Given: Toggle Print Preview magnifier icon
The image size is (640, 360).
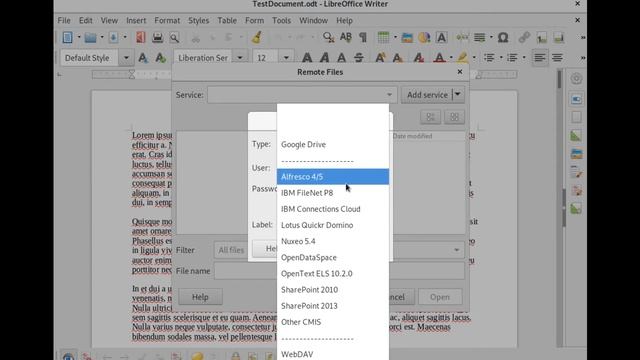Looking at the screenshot, I should coord(175,38).
